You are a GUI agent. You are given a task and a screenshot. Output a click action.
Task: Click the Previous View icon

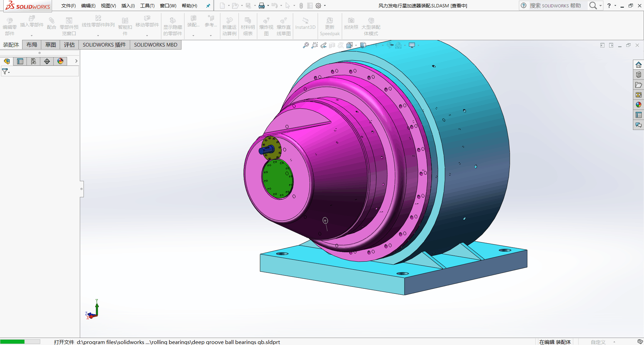click(323, 45)
